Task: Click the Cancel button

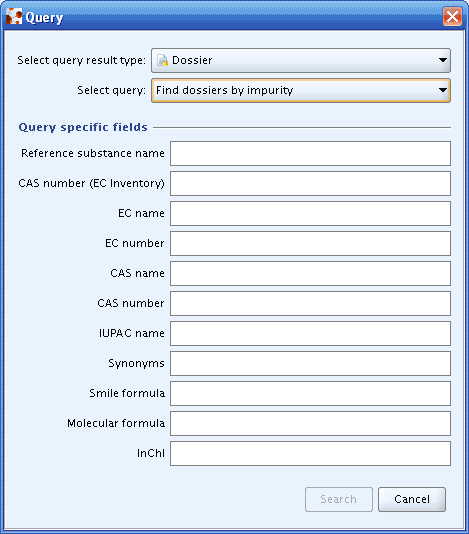Action: [x=412, y=499]
